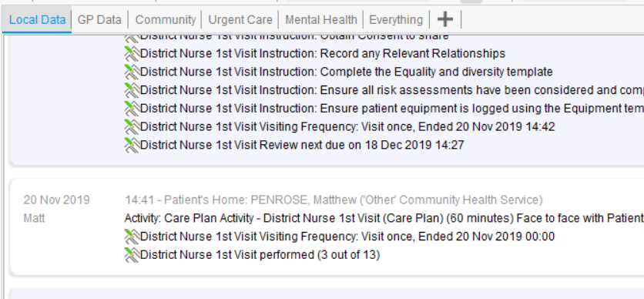The width and height of the screenshot is (644, 299).
Task: Select the 14:41 Patient's Home PENROSE entry header
Action: coord(334,200)
